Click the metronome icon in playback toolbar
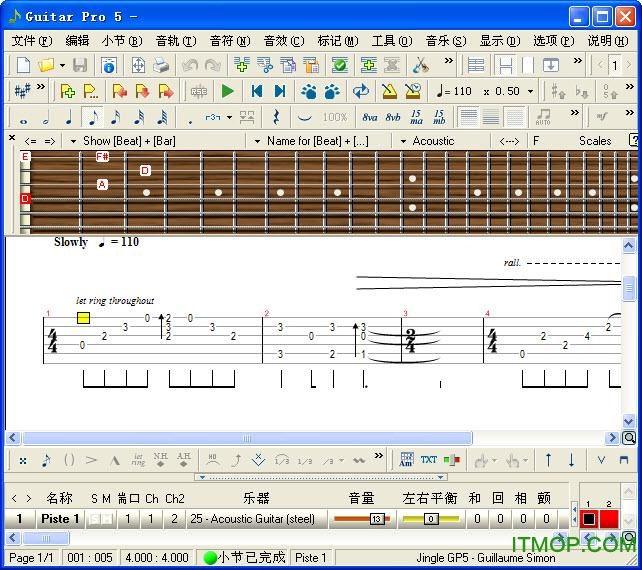This screenshot has width=642, height=570. pyautogui.click(x=389, y=91)
